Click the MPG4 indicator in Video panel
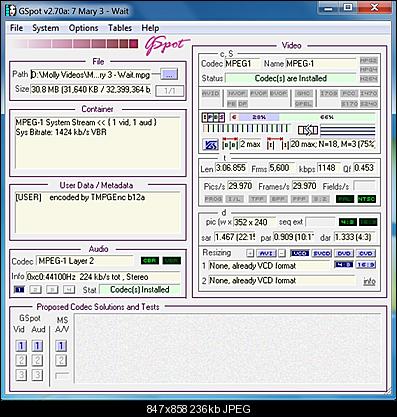 tap(368, 70)
